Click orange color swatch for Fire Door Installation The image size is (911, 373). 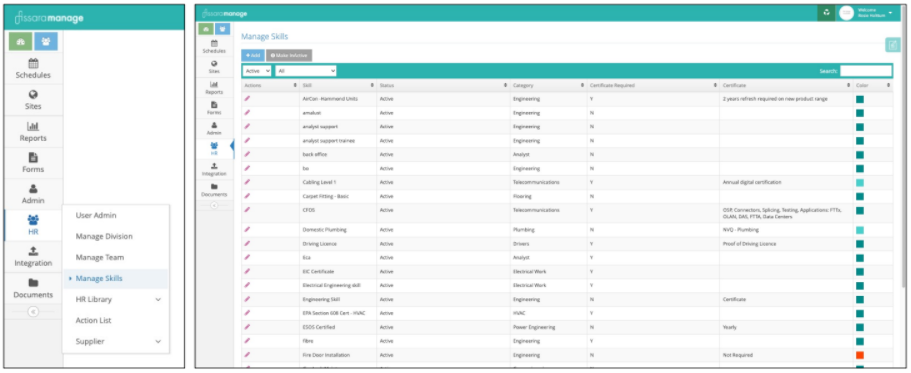click(x=859, y=354)
